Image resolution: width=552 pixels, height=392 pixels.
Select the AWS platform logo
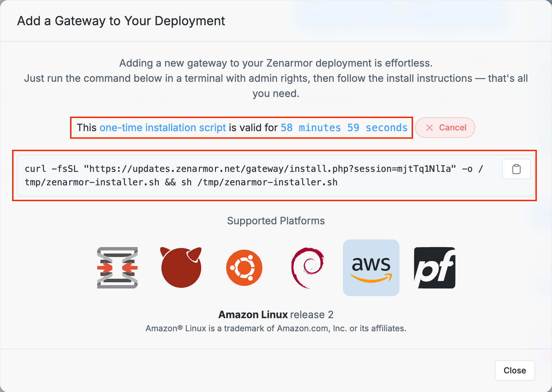coord(371,268)
